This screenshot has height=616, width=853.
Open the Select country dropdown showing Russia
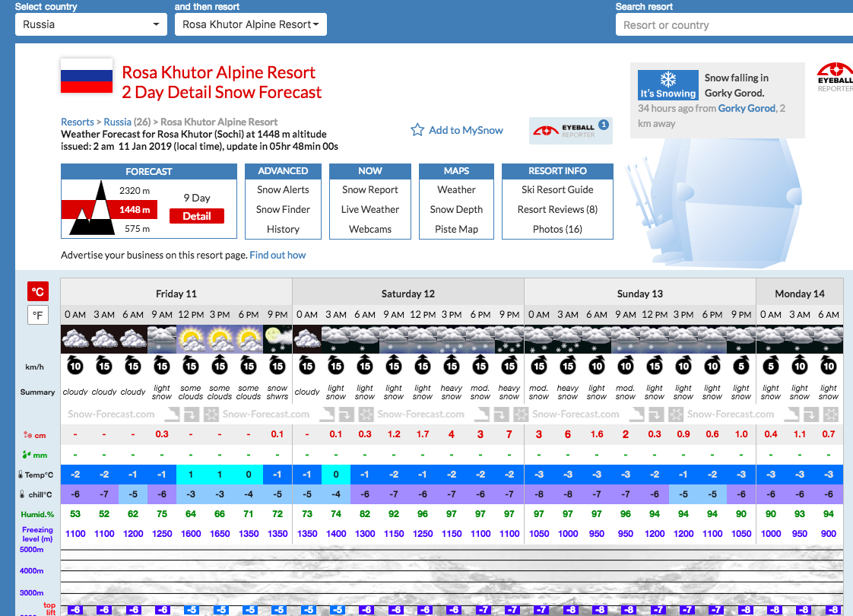click(x=90, y=24)
